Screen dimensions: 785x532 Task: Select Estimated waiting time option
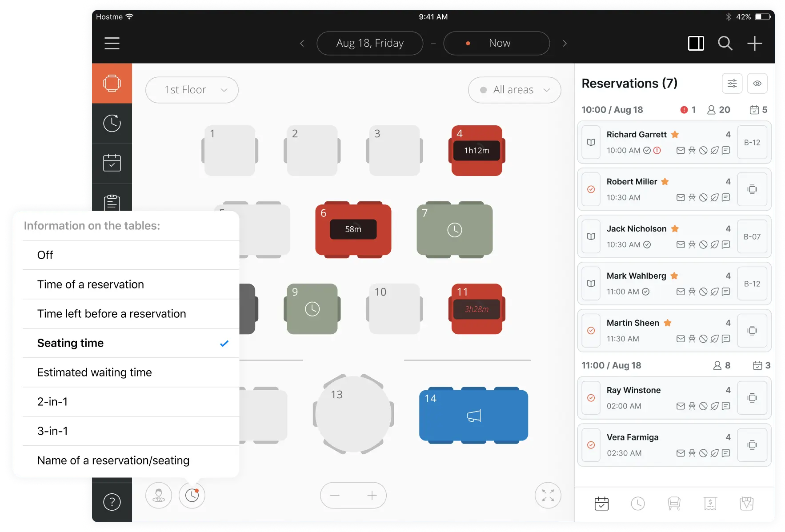point(131,372)
